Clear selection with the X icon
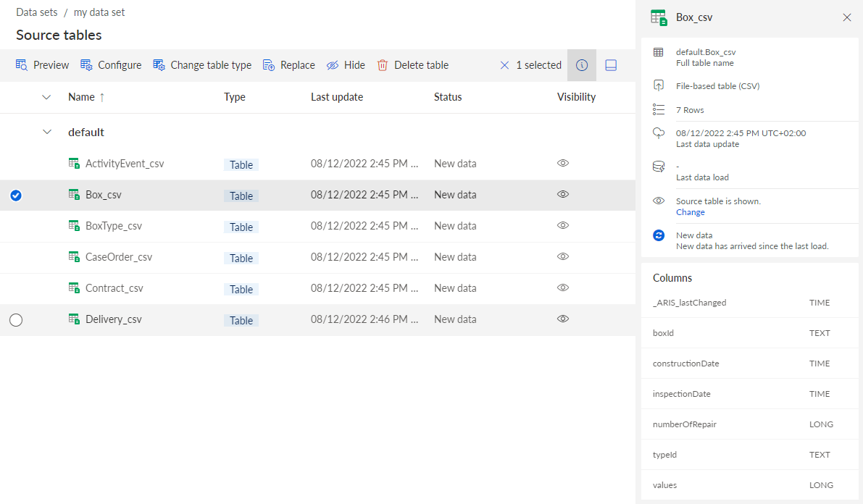This screenshot has width=863, height=504. [x=504, y=65]
